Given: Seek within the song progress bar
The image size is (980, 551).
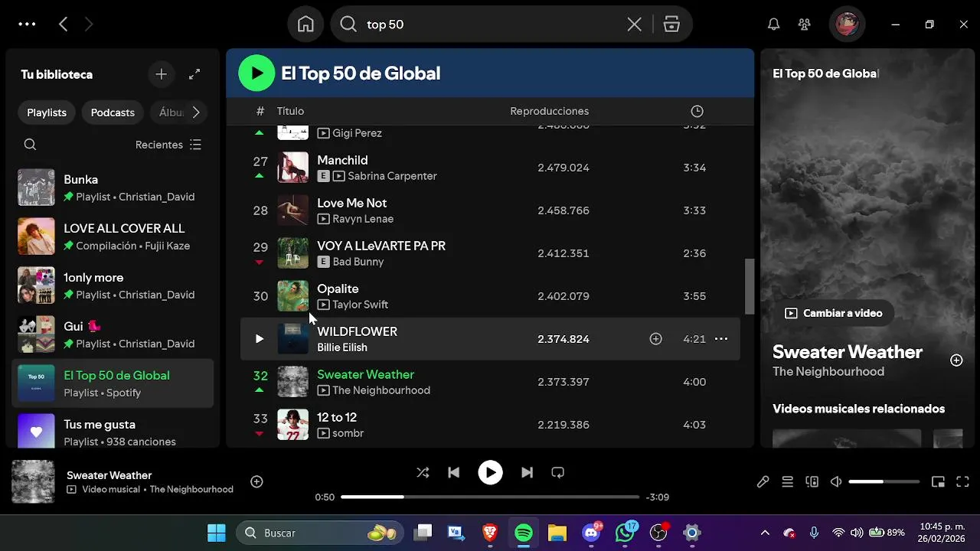Looking at the screenshot, I should click(x=490, y=497).
